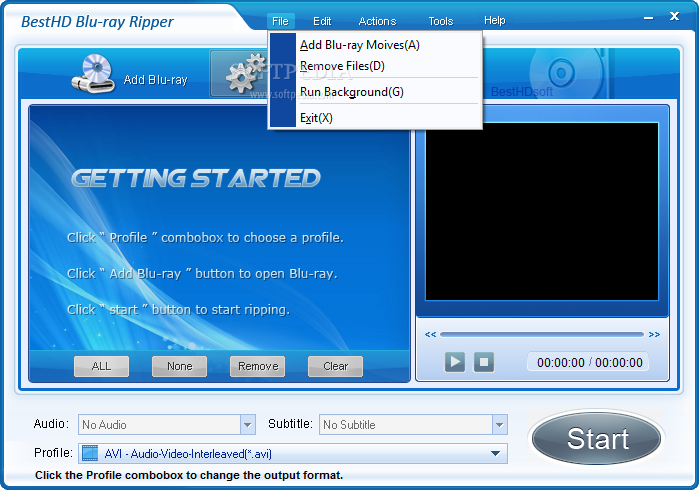Click the AVI - Audio-Video-Interleaved profile field
This screenshot has height=490, width=699.
[x=293, y=453]
